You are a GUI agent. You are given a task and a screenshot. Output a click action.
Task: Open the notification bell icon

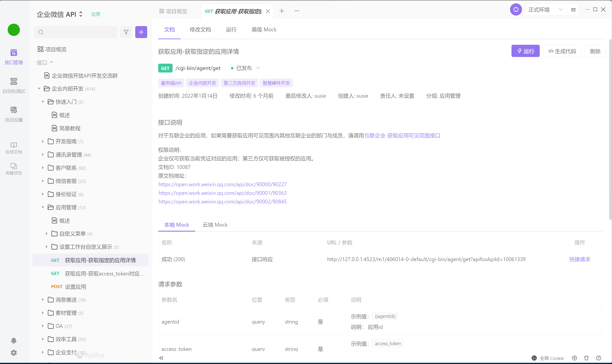(13, 341)
